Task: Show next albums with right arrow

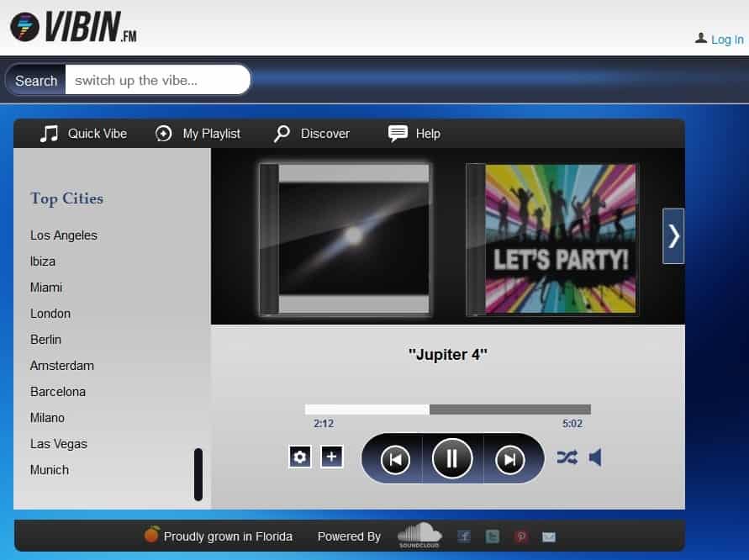Action: tap(673, 236)
